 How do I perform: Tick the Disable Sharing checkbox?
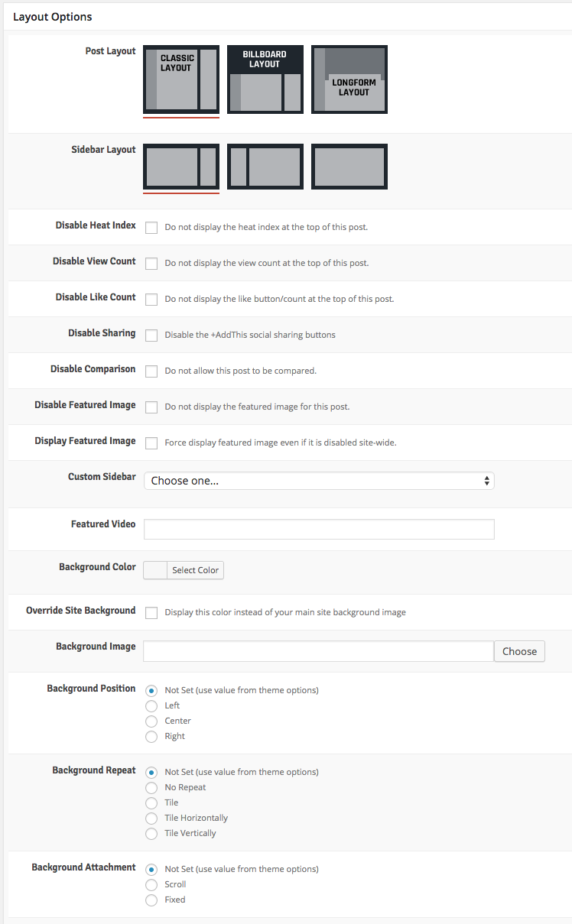tap(151, 336)
